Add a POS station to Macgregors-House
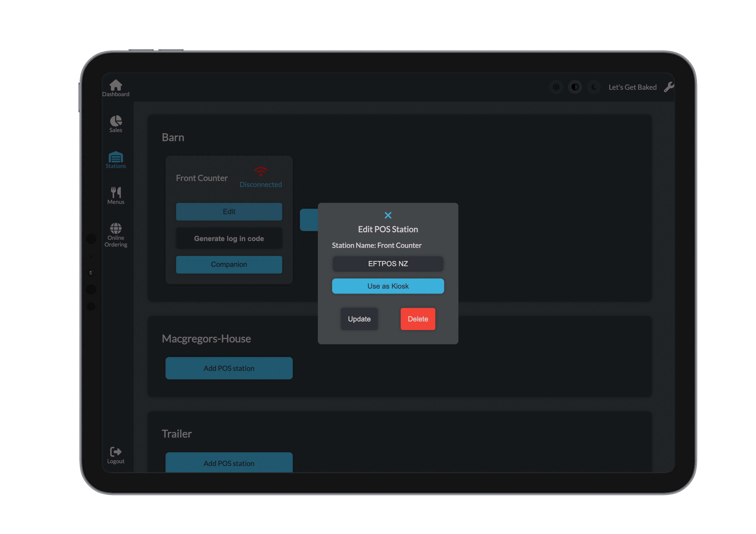The height and width of the screenshot is (534, 756). 229,368
